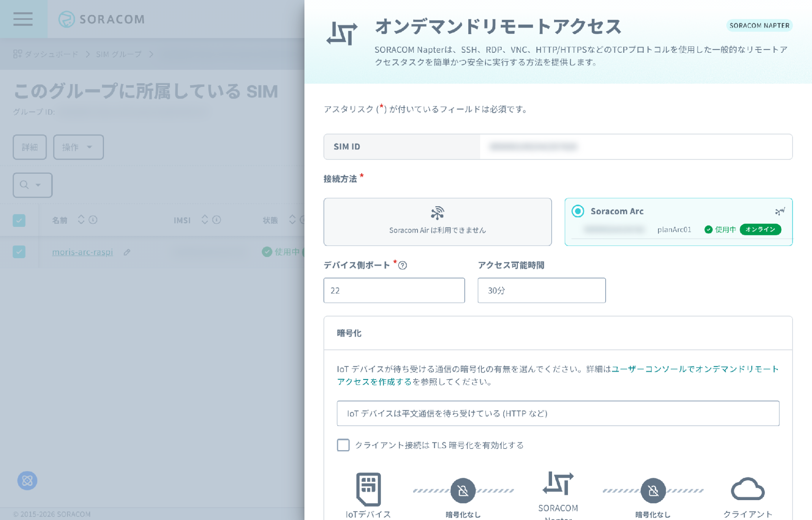Open the search filter dropdown
This screenshot has width=812, height=520.
(32, 185)
